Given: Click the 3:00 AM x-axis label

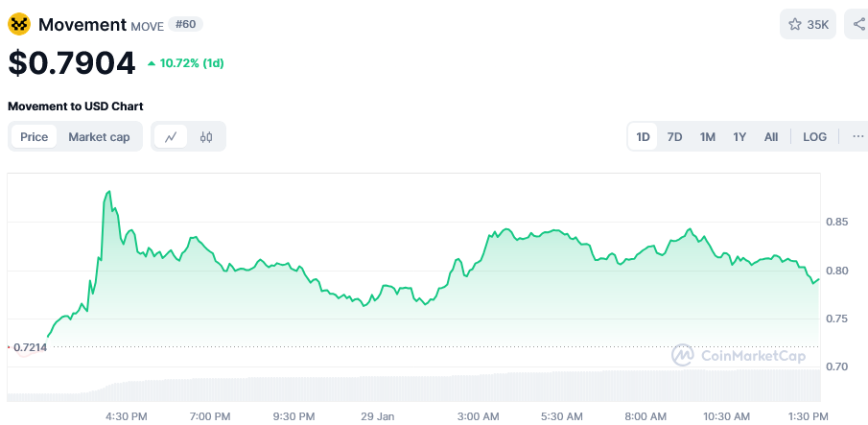Looking at the screenshot, I should pos(478,416).
